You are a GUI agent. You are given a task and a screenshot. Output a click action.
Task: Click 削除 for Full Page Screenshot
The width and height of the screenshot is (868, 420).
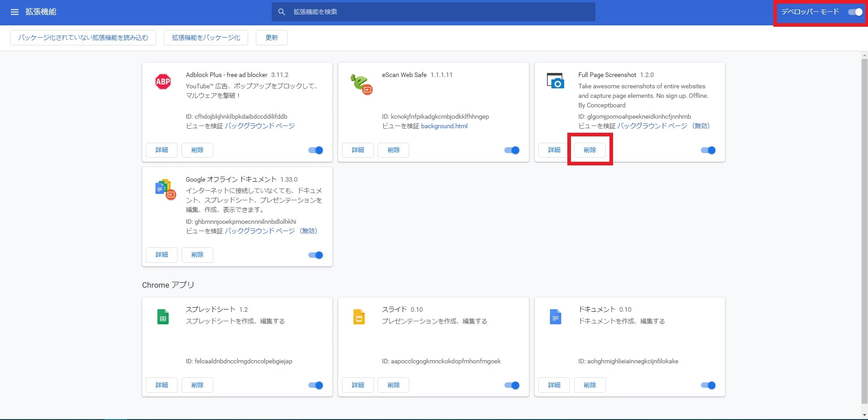590,150
